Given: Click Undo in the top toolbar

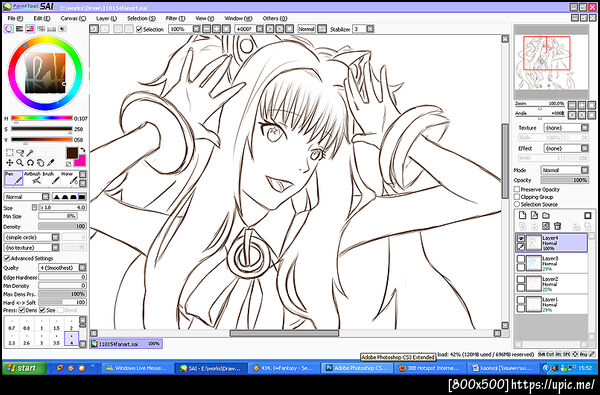Looking at the screenshot, I should coord(94,29).
